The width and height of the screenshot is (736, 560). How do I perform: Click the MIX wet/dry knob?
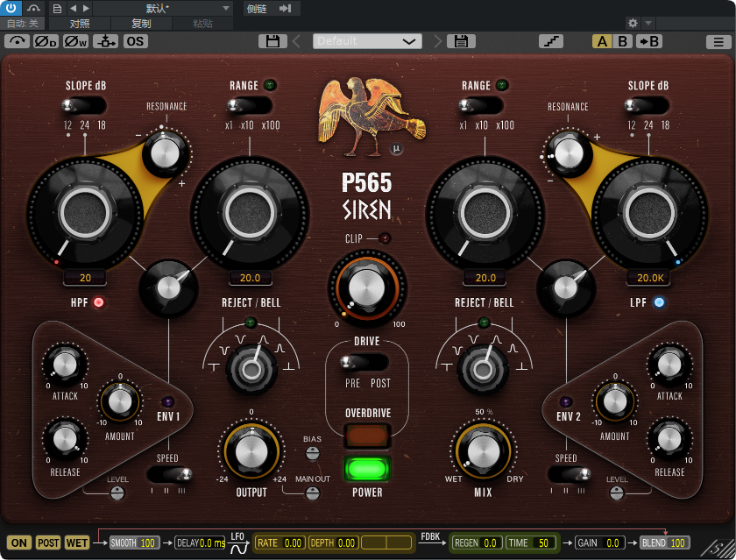(483, 451)
